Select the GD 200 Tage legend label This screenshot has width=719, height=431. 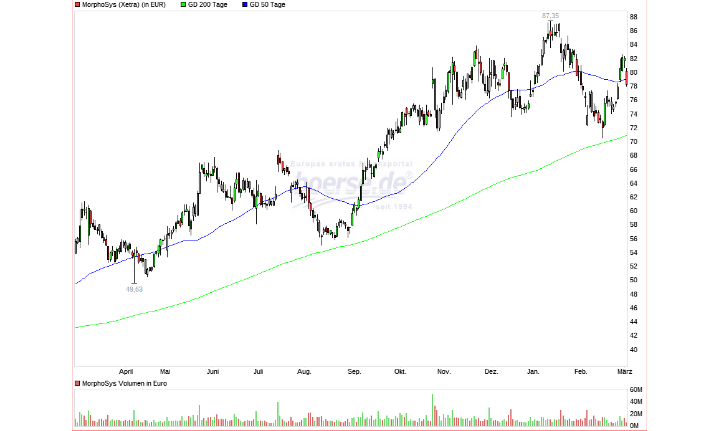[x=209, y=5]
